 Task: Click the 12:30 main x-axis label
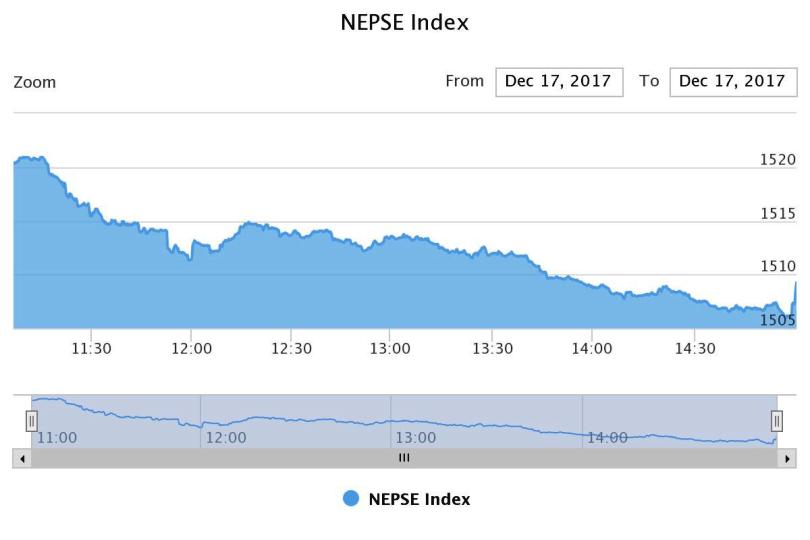point(290,348)
